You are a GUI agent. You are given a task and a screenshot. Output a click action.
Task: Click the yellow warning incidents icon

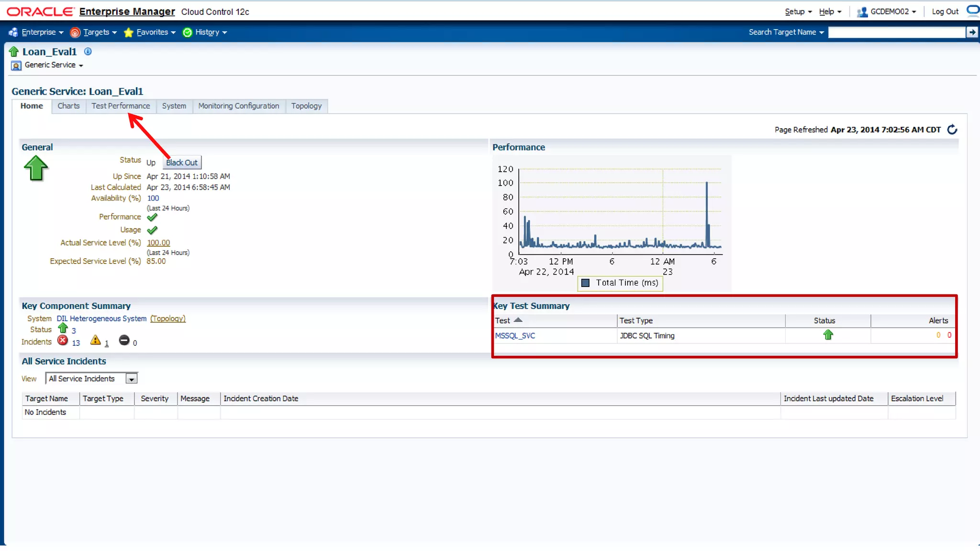pos(96,340)
